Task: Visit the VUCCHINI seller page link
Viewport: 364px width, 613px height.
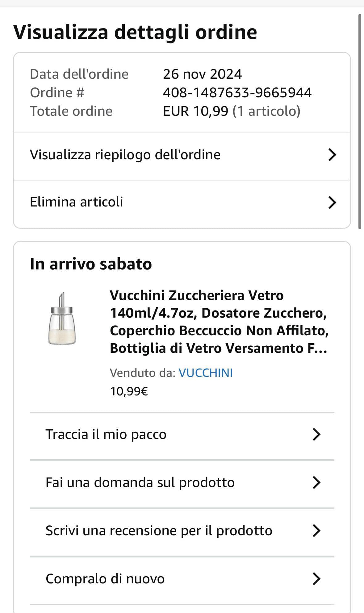Action: tap(206, 373)
